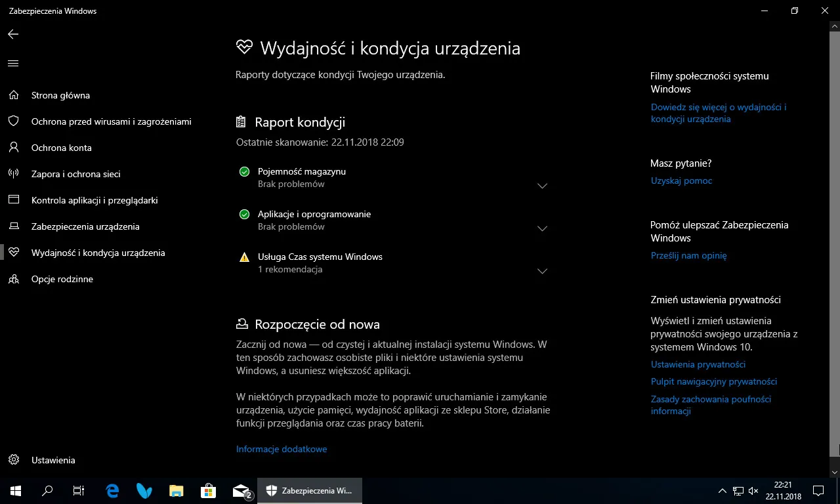Open the Informacje dodatkowe link
Viewport: 840px width, 504px height.
point(282,449)
